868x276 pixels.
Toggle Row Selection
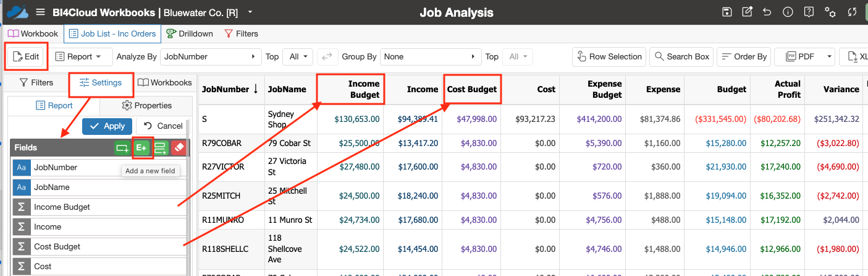point(609,56)
